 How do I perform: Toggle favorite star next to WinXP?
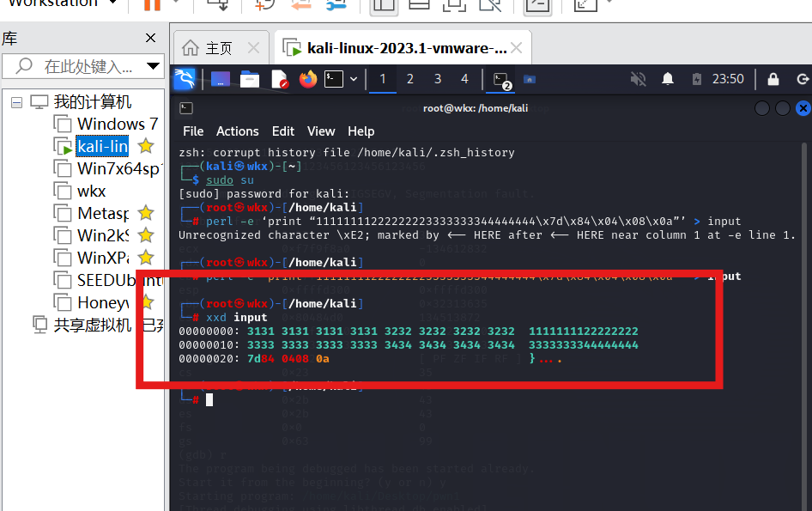pyautogui.click(x=146, y=258)
